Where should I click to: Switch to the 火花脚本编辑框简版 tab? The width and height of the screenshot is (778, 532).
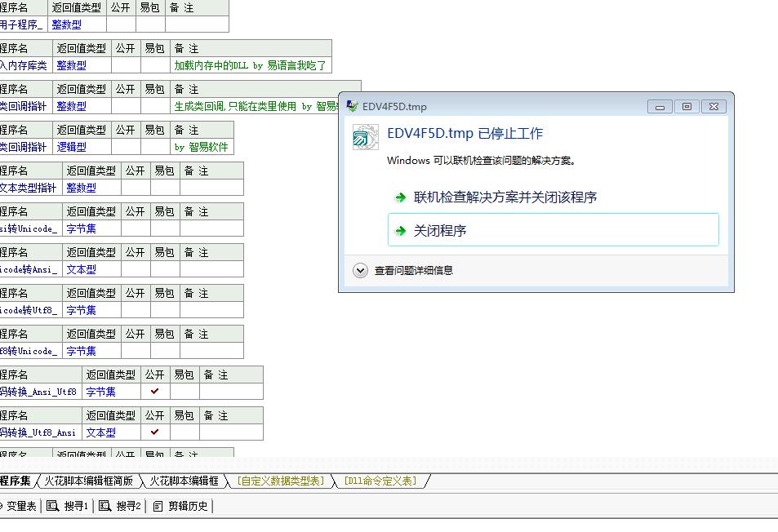pyautogui.click(x=89, y=481)
